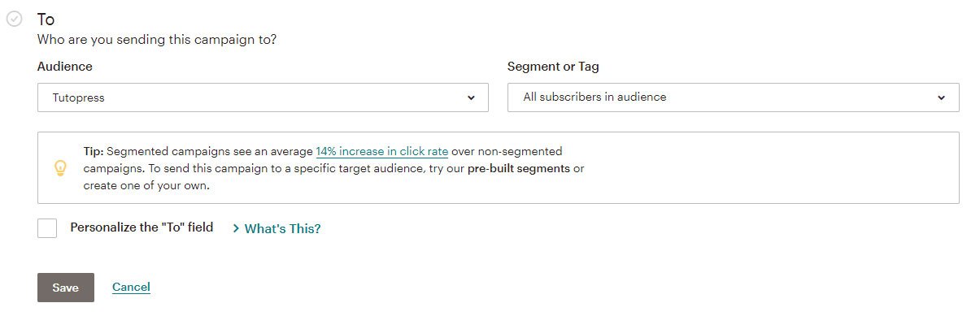Click the Segment or Tag dropdown arrow icon

click(x=941, y=97)
